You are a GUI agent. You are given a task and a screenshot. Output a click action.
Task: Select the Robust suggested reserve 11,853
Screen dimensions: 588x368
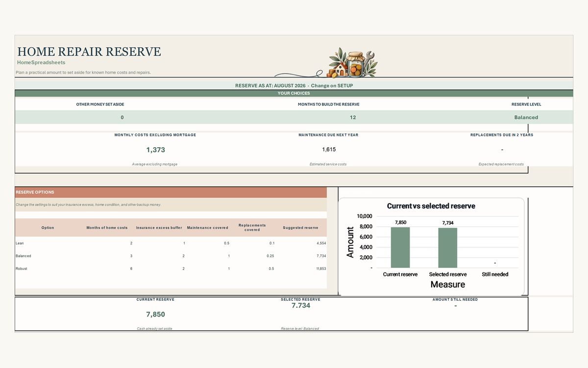coord(320,269)
